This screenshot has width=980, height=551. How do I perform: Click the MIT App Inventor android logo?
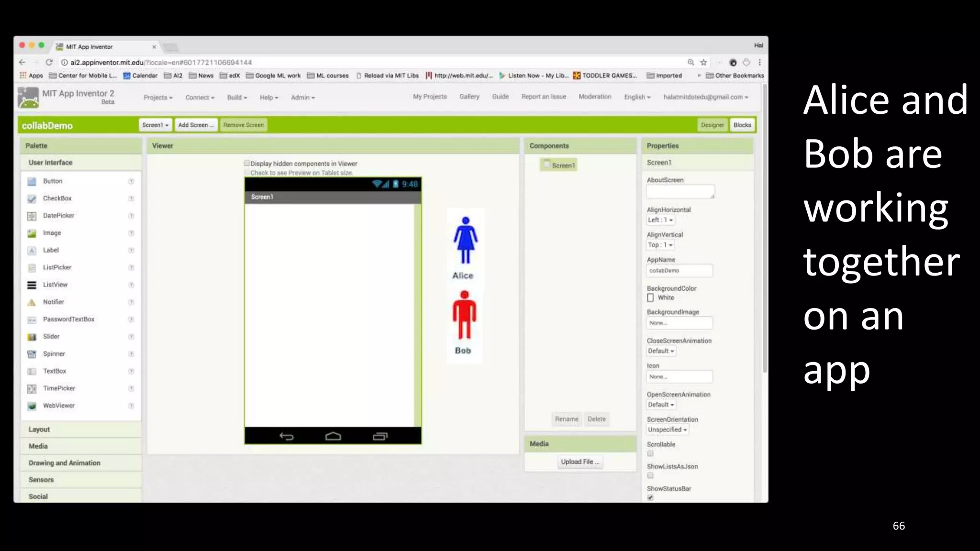pyautogui.click(x=28, y=97)
